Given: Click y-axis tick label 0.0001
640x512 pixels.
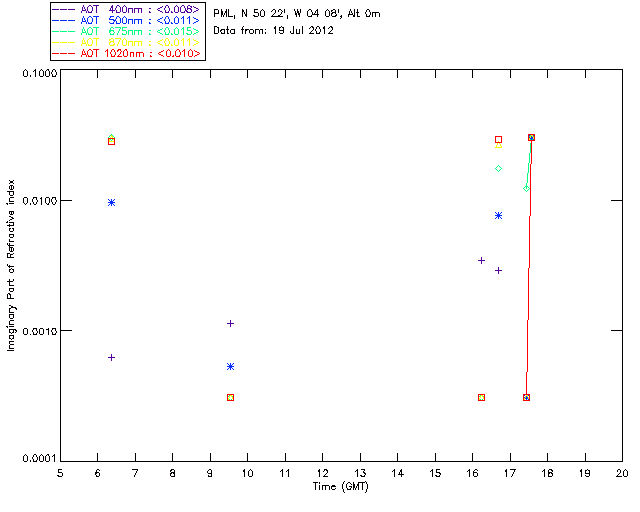Looking at the screenshot, I should (x=40, y=459).
